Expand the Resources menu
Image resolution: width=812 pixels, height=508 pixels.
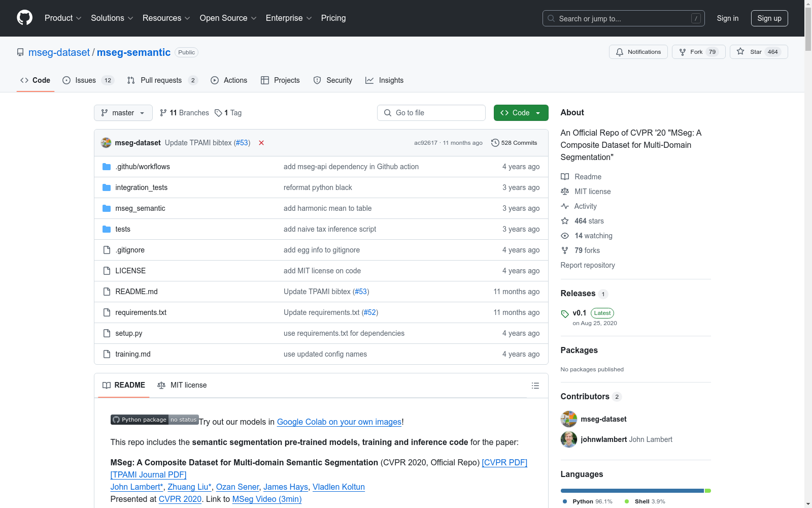tap(166, 18)
